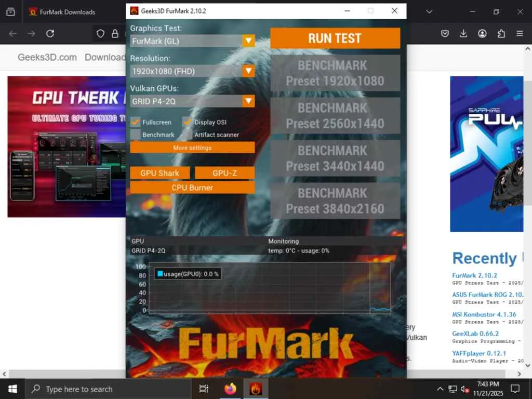Start the Preset 1920x1080 benchmark
Screen dimensions: 532x399
tap(335, 73)
